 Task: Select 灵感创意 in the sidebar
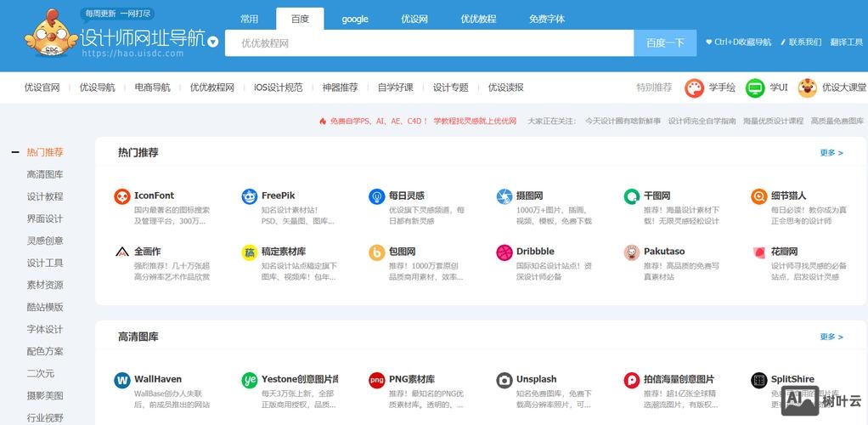(x=45, y=241)
